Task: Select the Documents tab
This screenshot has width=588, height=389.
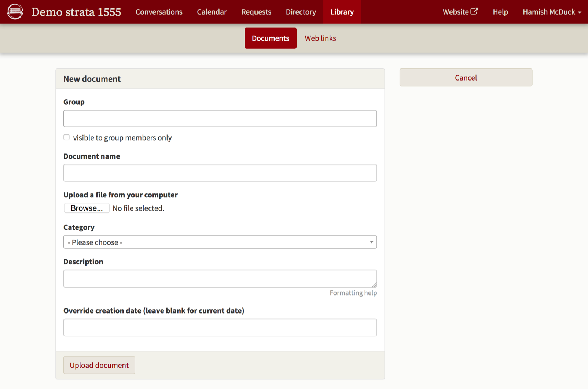Action: 270,38
